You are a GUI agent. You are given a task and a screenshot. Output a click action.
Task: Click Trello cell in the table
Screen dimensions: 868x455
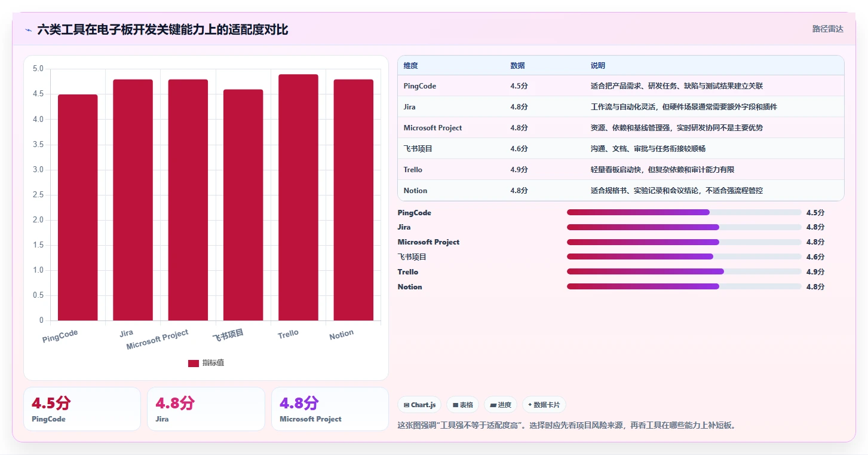[413, 170]
